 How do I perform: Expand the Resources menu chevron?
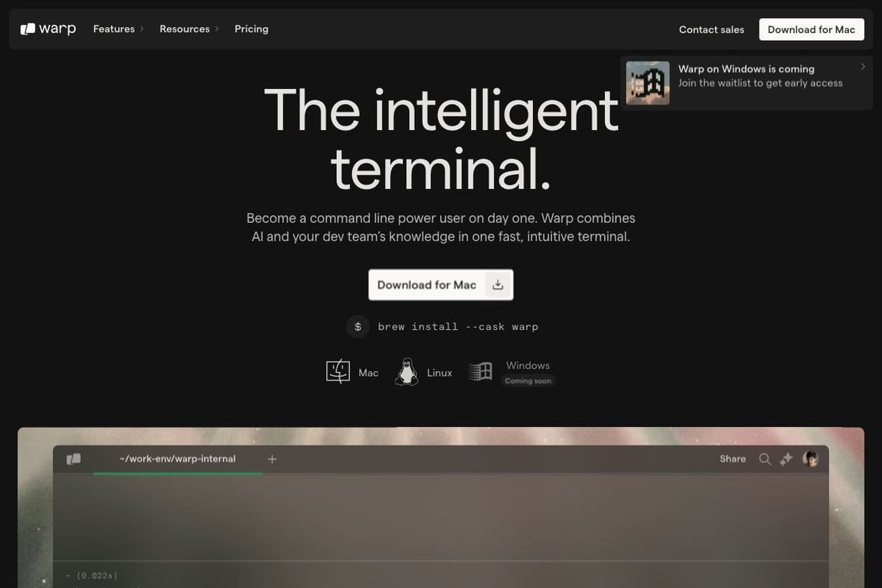tap(217, 28)
